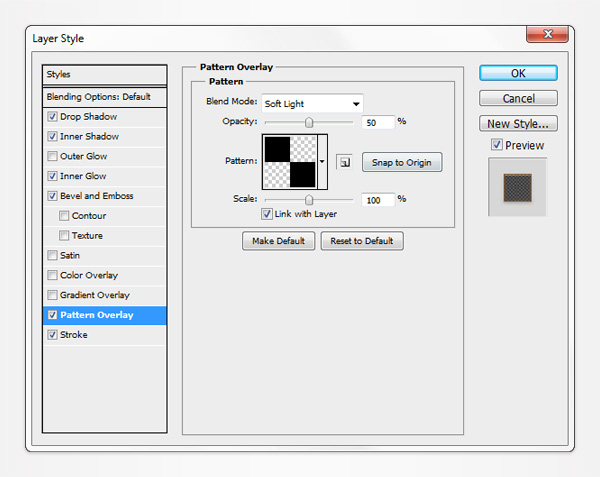The height and width of the screenshot is (477, 600).
Task: Open the Gradient Overlay settings
Action: (95, 295)
